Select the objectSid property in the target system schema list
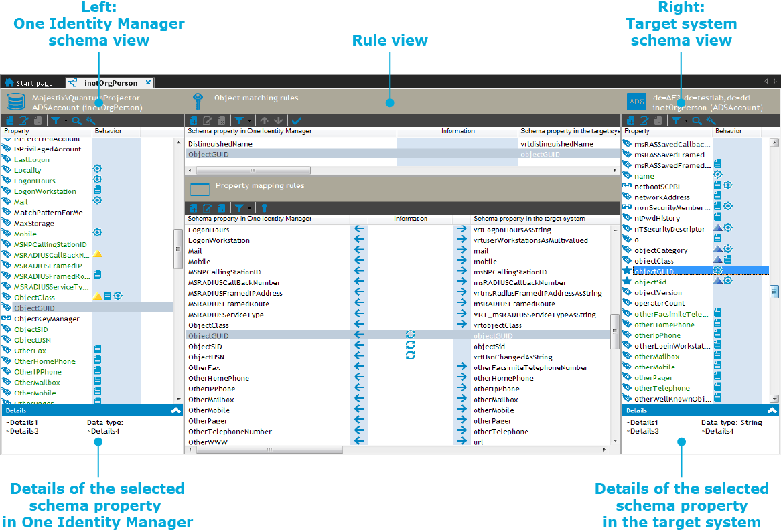The image size is (781, 532). click(650, 282)
